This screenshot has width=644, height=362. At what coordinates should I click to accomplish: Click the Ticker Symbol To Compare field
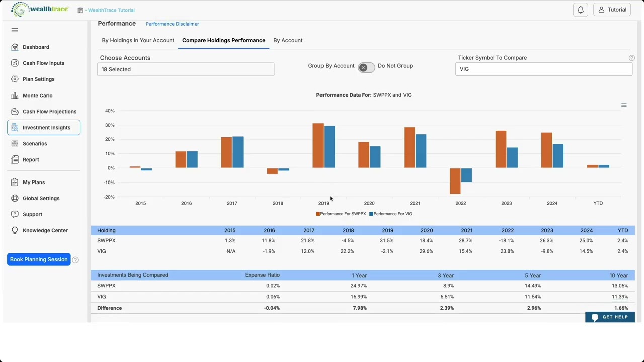click(543, 69)
